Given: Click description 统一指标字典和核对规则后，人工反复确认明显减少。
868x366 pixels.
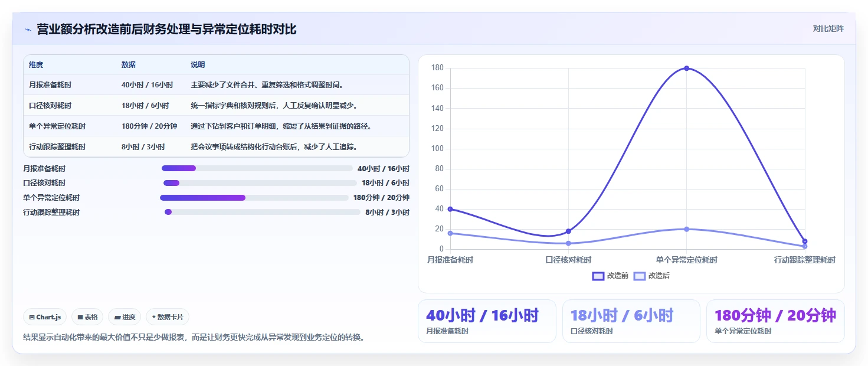Looking at the screenshot, I should (274, 106).
